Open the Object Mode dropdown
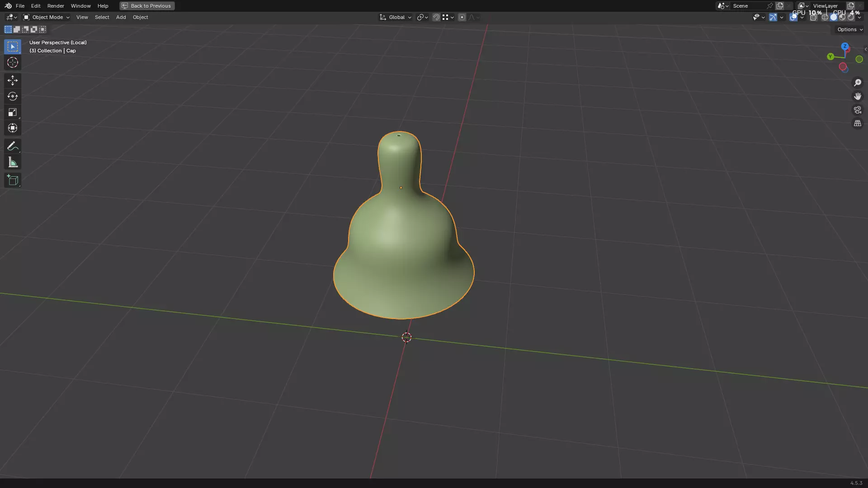868x488 pixels. point(46,17)
